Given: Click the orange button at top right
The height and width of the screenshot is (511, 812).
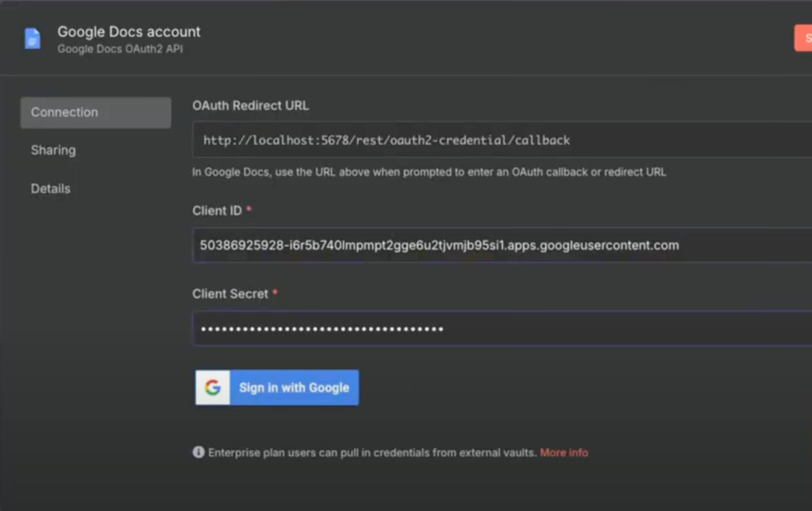Looking at the screenshot, I should point(803,38).
